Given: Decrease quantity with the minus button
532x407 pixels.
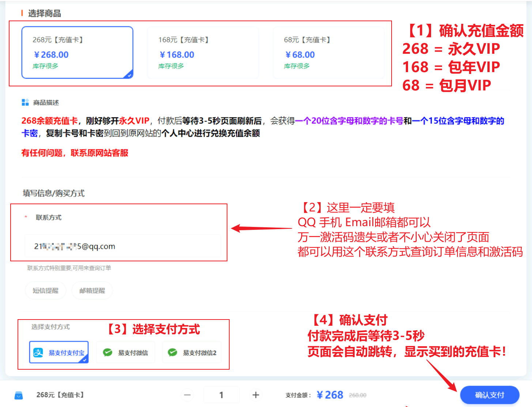Looking at the screenshot, I should 187,395.
